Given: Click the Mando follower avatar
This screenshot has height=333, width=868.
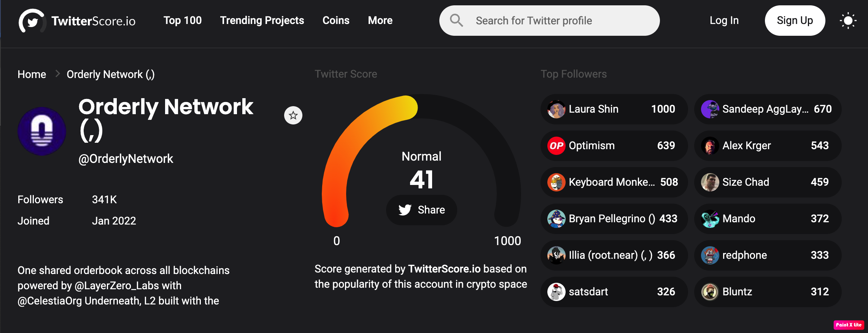Looking at the screenshot, I should [x=710, y=219].
